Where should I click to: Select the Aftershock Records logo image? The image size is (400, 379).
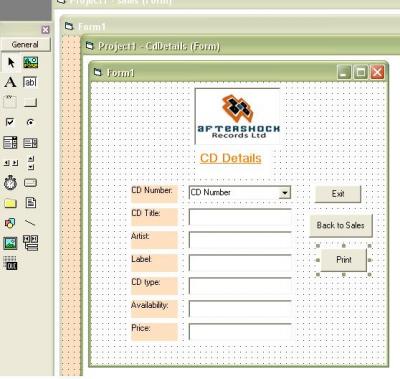[237, 116]
